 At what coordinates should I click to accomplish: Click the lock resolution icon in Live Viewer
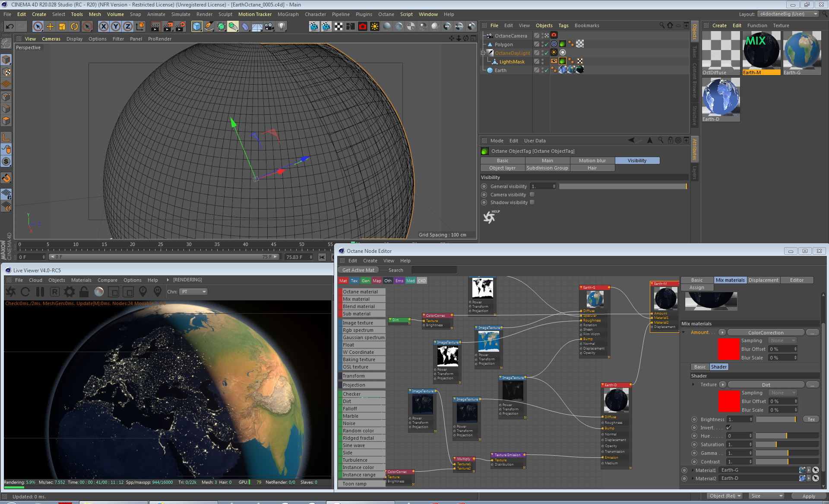coord(84,292)
